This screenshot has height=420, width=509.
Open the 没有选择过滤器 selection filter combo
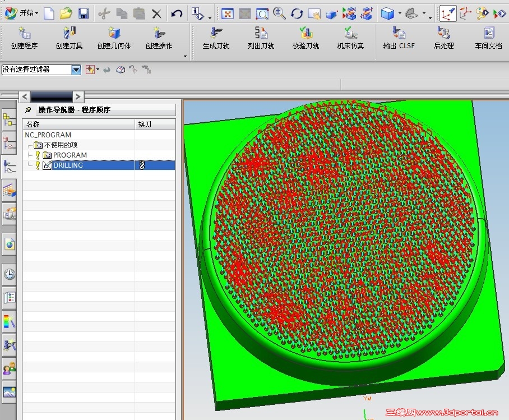(41, 70)
